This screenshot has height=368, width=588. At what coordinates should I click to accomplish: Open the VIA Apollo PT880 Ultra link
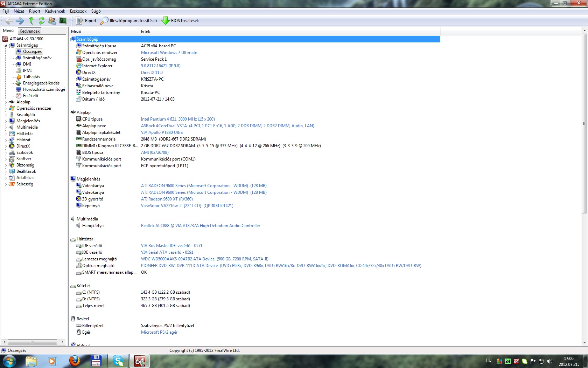(162, 132)
